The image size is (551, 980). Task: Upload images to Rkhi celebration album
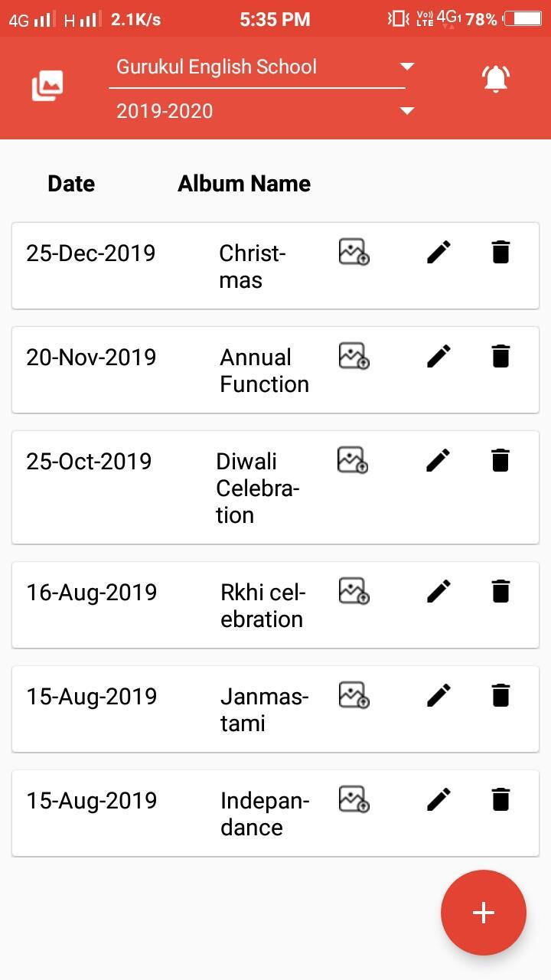(354, 591)
